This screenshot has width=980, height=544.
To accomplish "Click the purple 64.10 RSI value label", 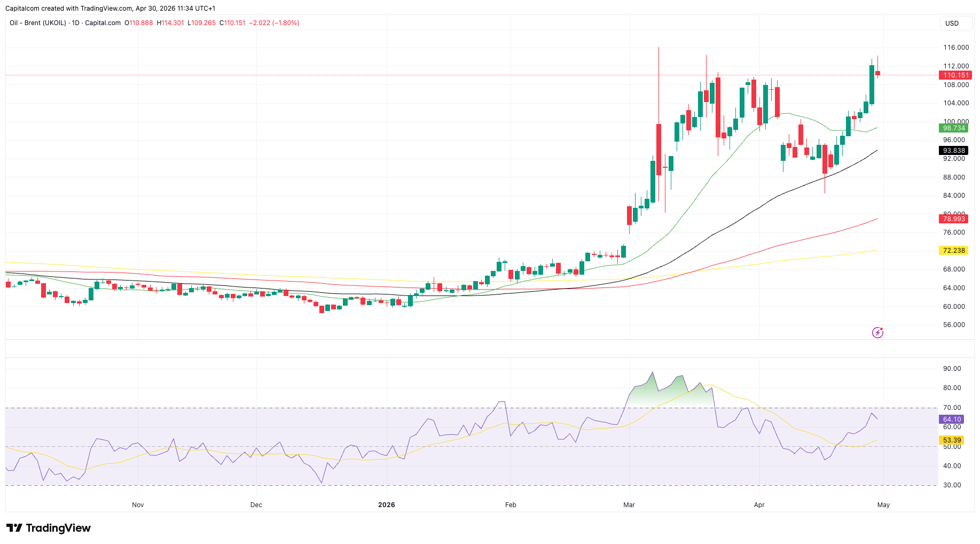I will (x=952, y=419).
